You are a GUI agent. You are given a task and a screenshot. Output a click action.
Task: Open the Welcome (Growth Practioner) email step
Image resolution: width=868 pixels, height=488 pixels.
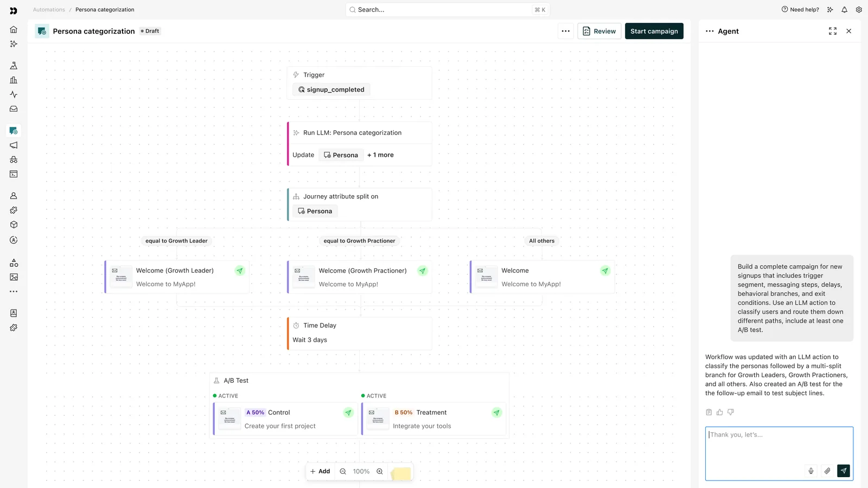tap(359, 277)
